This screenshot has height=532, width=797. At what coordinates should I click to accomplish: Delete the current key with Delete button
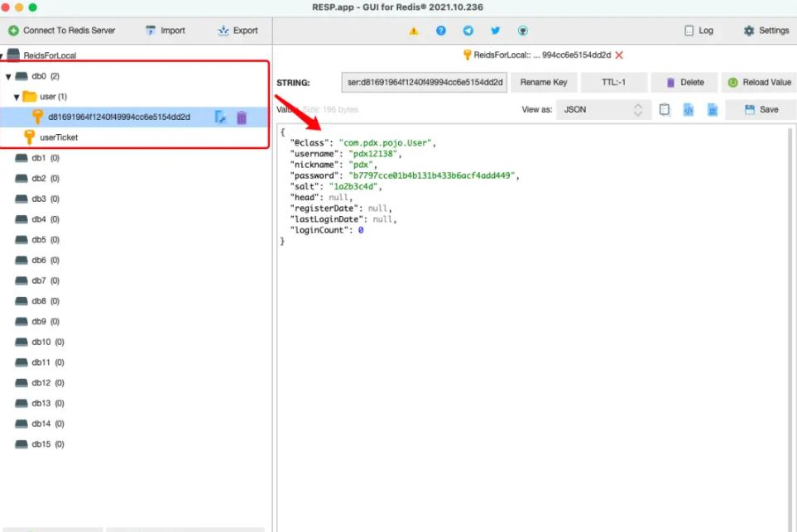[x=684, y=82]
